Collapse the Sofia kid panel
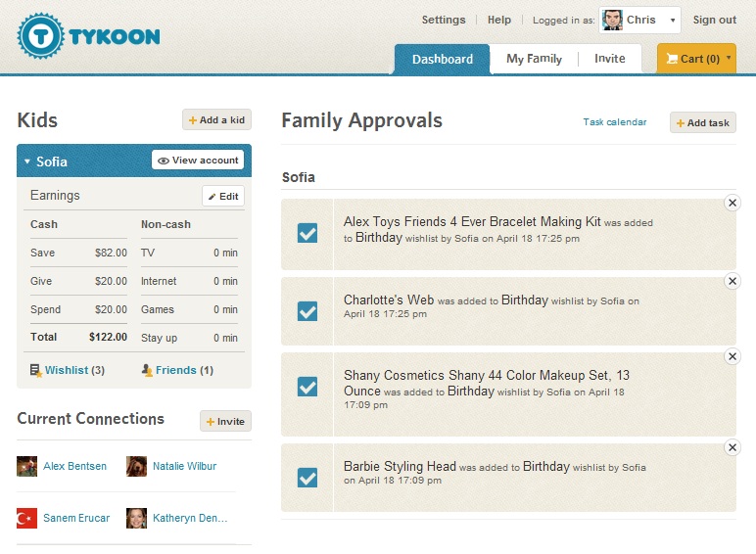 (27, 162)
